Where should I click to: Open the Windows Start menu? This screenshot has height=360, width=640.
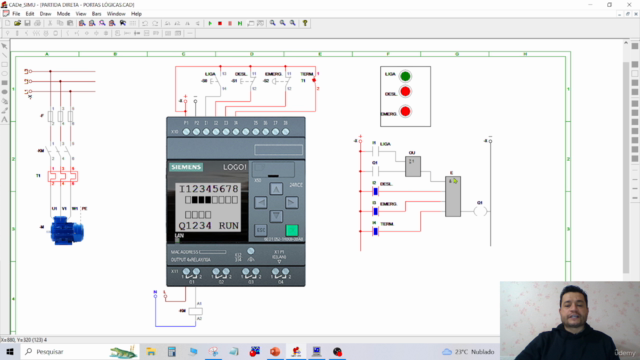pos(10,351)
